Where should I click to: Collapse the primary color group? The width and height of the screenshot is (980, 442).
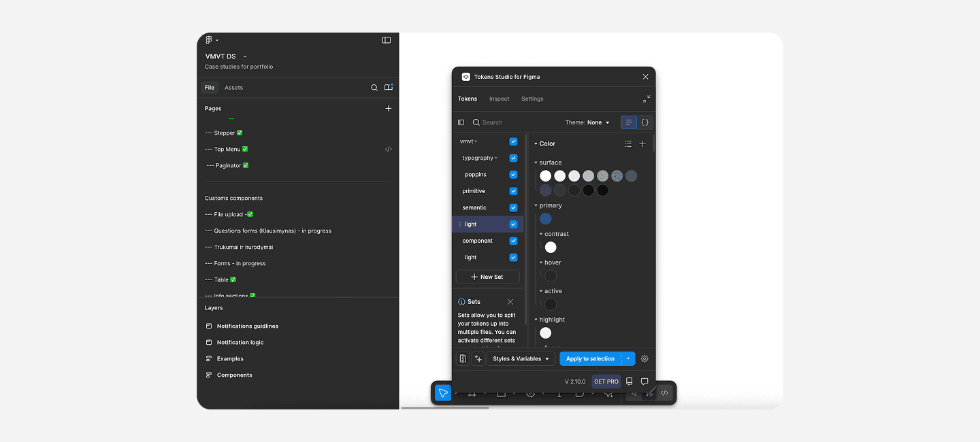[536, 205]
